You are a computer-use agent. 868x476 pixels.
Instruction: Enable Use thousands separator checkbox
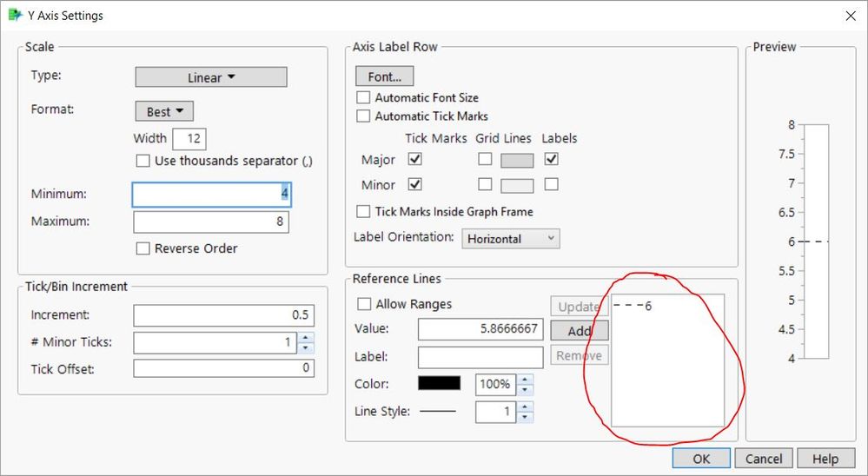pyautogui.click(x=142, y=161)
